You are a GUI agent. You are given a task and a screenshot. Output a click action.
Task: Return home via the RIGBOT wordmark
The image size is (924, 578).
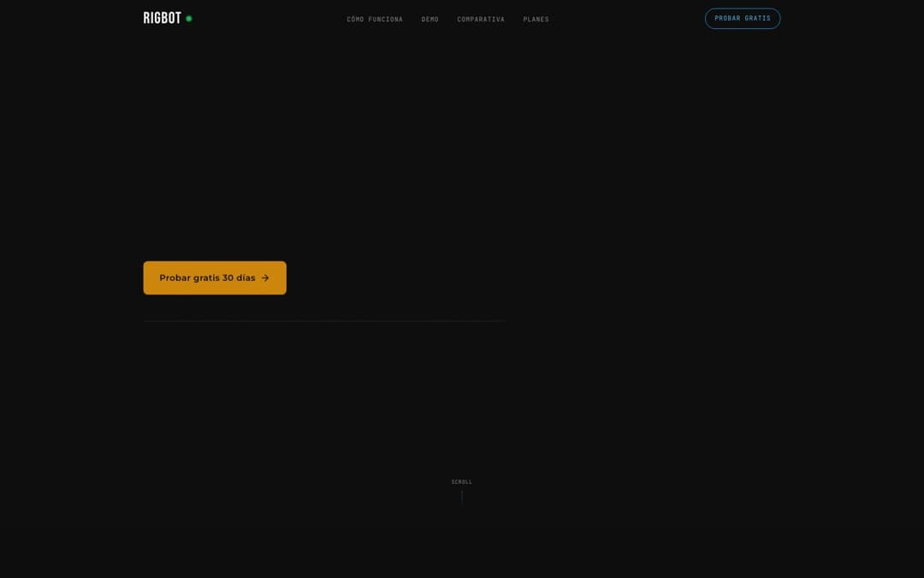[163, 18]
